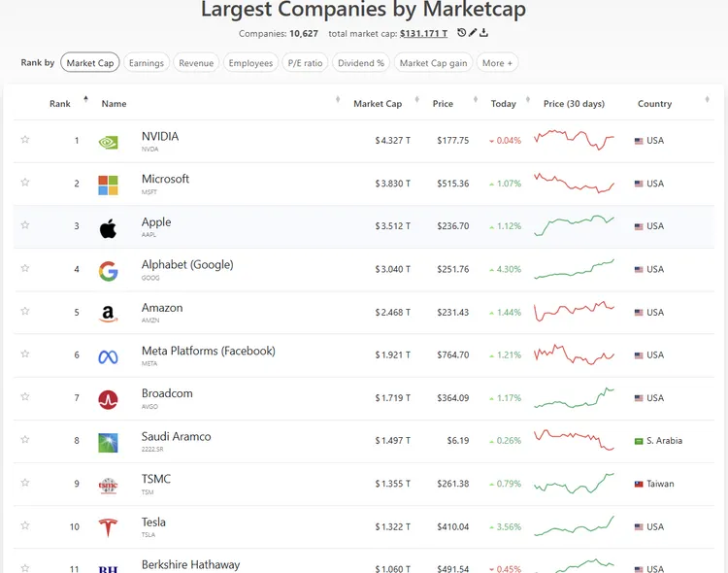Sort by Market Cap column arrows
728x573 pixels.
pyautogui.click(x=417, y=99)
